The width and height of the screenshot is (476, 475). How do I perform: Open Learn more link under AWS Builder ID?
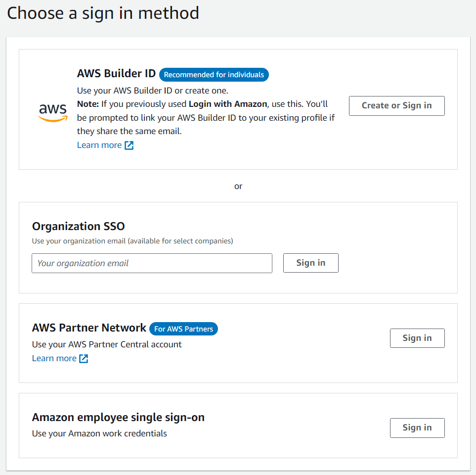pos(99,145)
